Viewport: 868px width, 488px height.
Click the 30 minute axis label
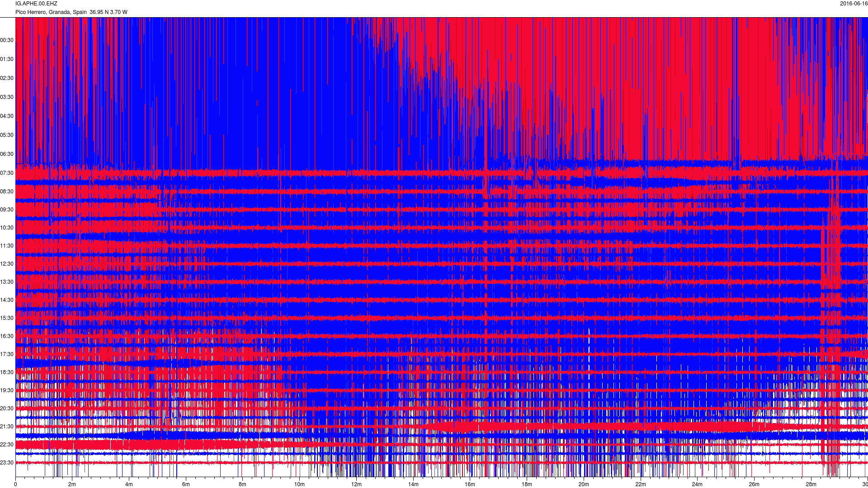[864, 484]
